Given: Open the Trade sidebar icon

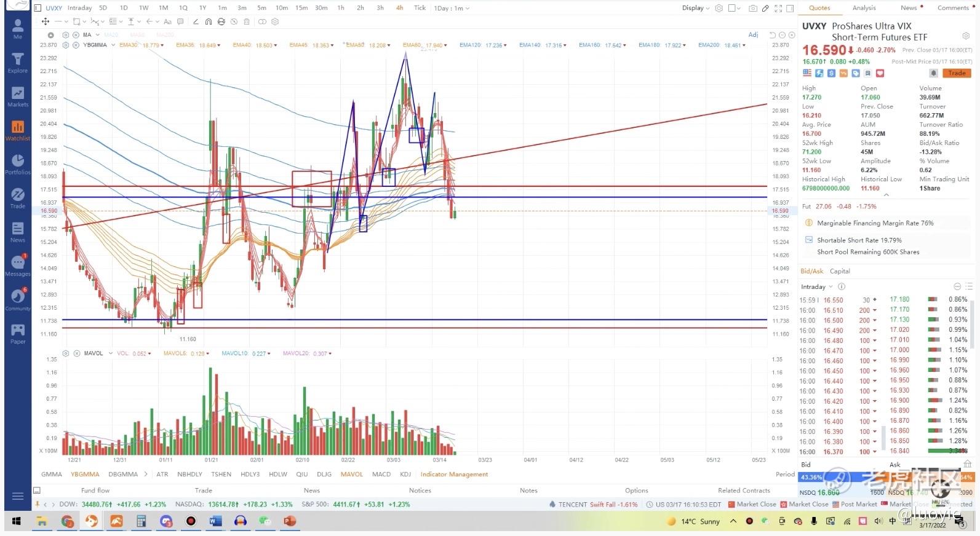Looking at the screenshot, I should (x=18, y=198).
